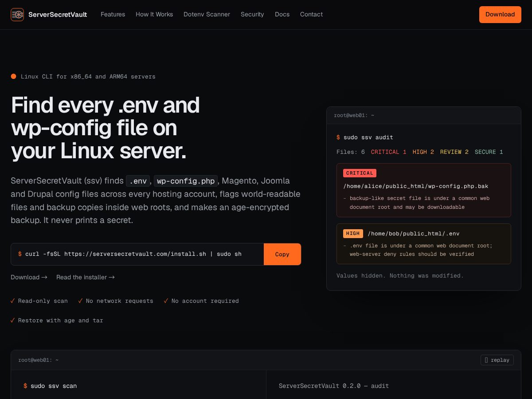
Task: Click the 'No account required' label text
Action: tap(205, 301)
